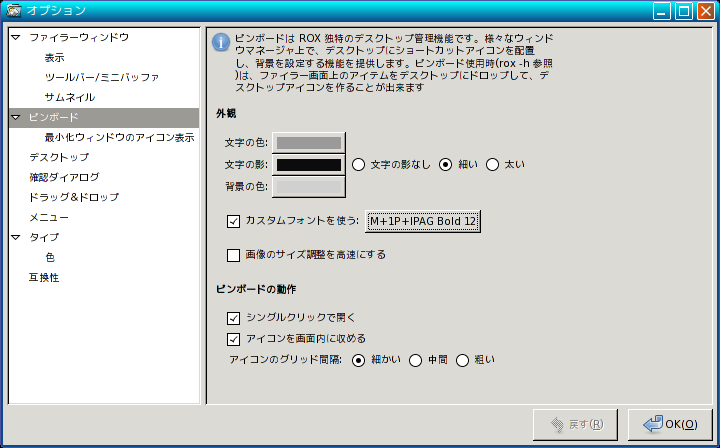Select the タイプ category

coord(44,237)
